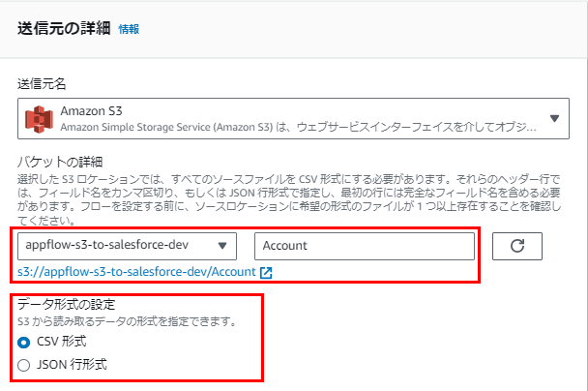Open the s3://appflow-s3-to-salesforce-dev/Account link

click(136, 272)
